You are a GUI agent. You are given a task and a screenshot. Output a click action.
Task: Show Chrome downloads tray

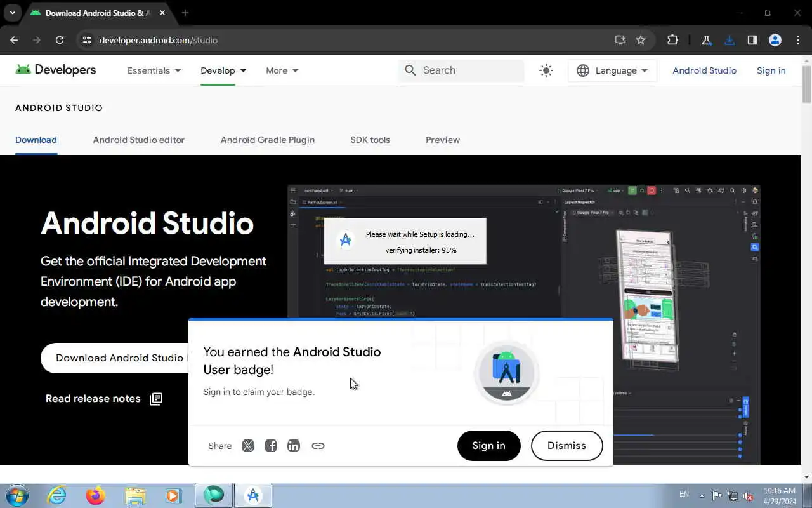(730, 40)
